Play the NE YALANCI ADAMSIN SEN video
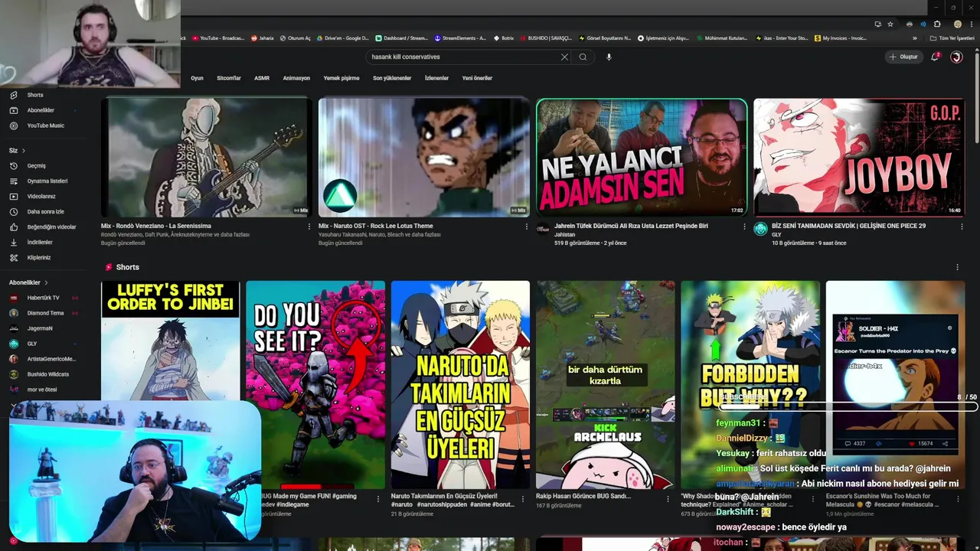 [642, 158]
